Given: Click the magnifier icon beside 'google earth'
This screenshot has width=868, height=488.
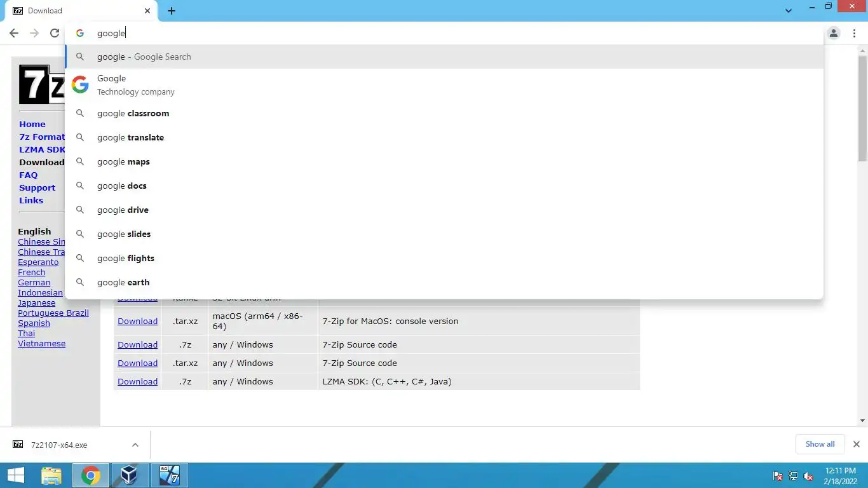Looking at the screenshot, I should click(80, 282).
